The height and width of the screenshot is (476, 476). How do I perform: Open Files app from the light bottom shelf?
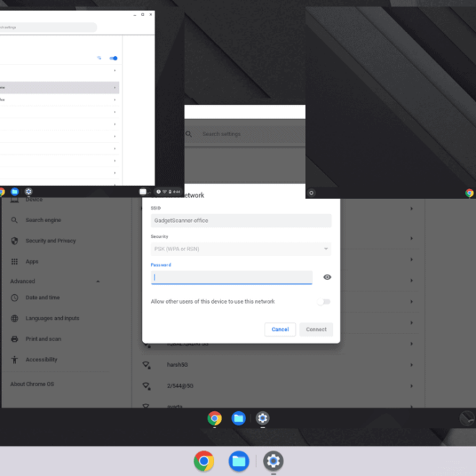tap(239, 461)
